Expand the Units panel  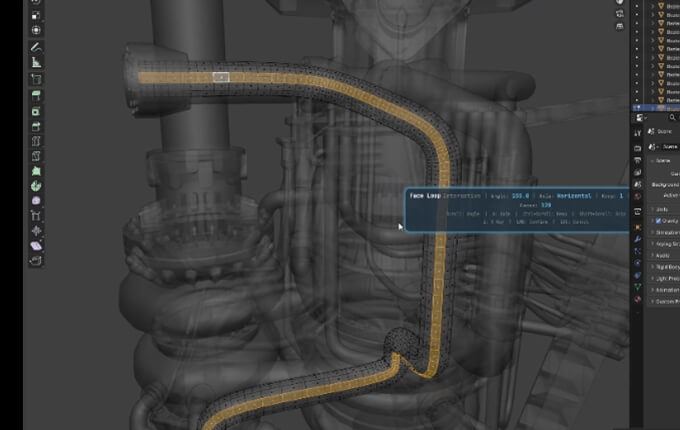[x=663, y=208]
